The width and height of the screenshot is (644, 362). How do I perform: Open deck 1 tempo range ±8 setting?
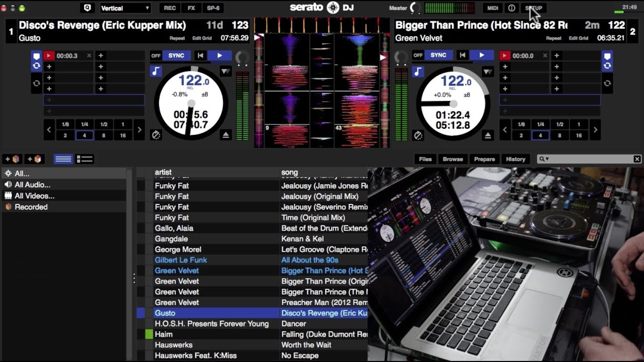pos(205,95)
